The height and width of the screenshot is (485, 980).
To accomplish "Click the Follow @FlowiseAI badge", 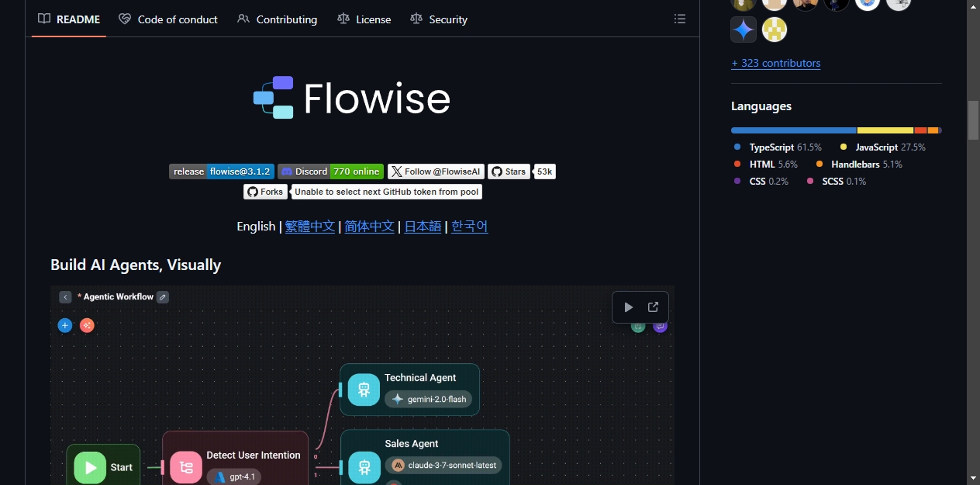I will pos(436,171).
